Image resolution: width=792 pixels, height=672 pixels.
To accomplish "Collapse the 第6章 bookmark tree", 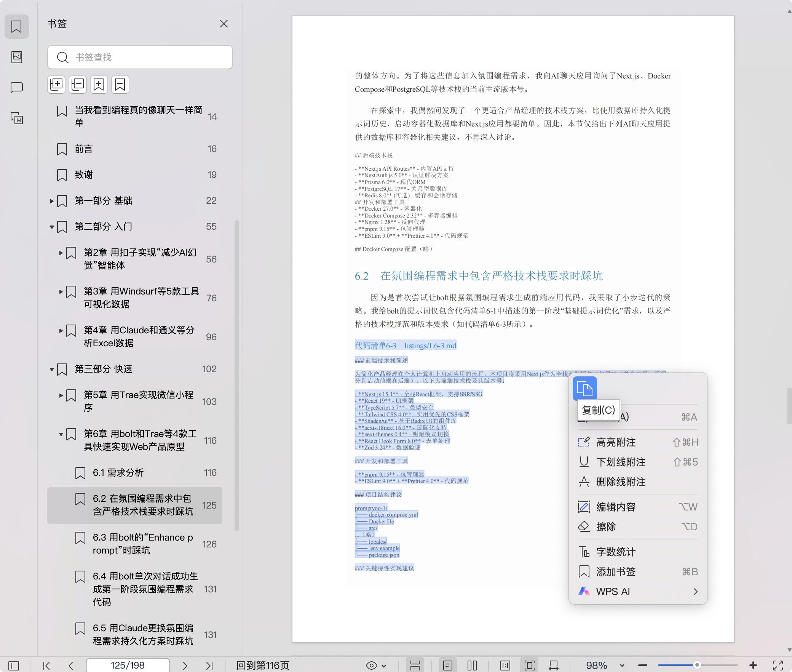I will pos(61,434).
